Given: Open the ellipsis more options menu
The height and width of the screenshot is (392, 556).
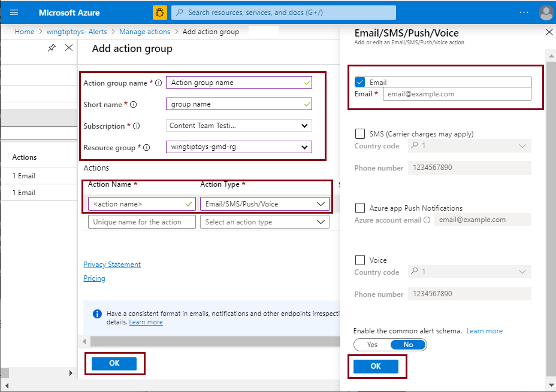Looking at the screenshot, I should [524, 12].
